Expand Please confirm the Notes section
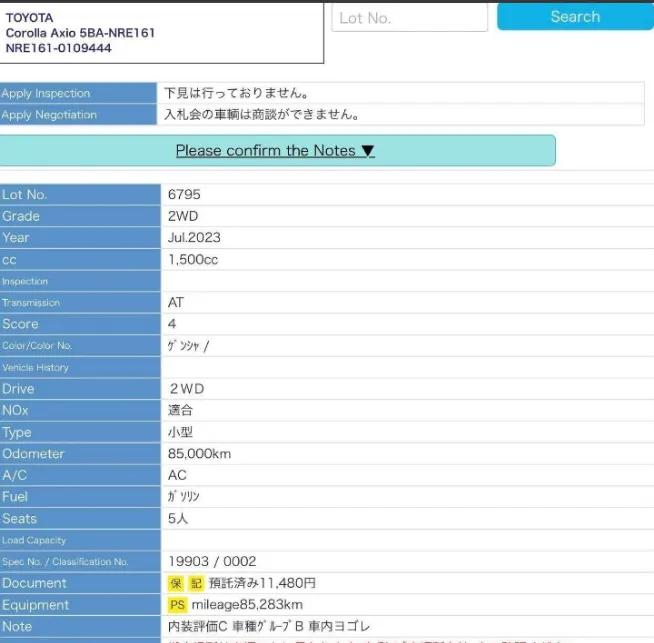 [275, 151]
